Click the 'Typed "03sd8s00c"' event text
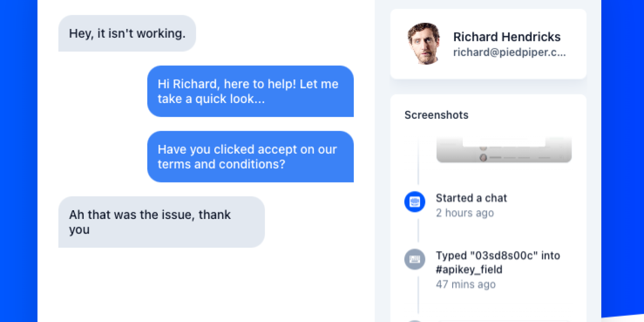The height and width of the screenshot is (322, 644). [x=498, y=255]
